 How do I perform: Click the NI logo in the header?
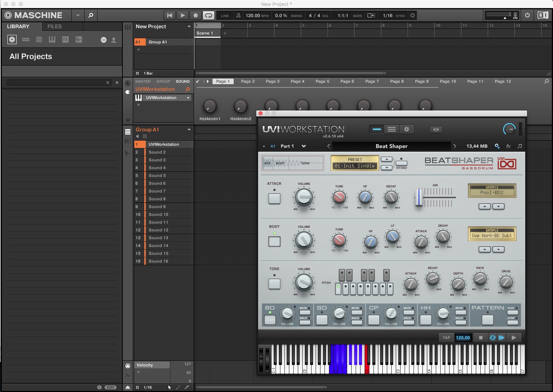click(x=543, y=15)
